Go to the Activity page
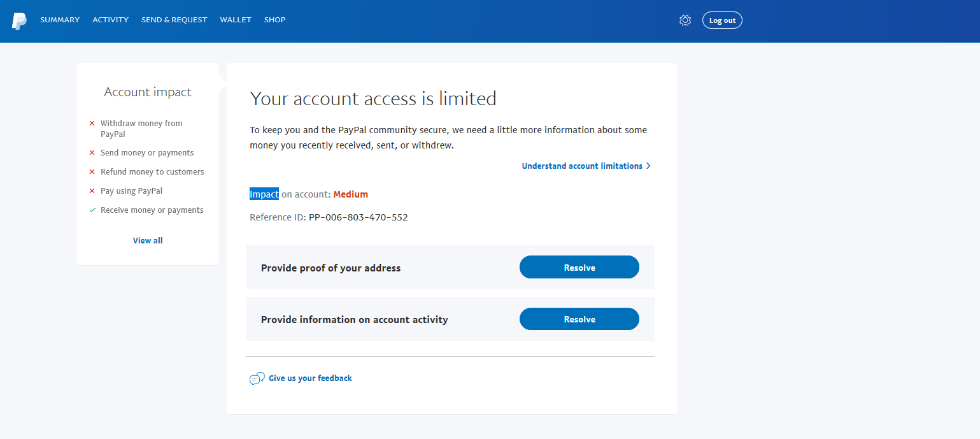This screenshot has height=439, width=980. coord(110,20)
